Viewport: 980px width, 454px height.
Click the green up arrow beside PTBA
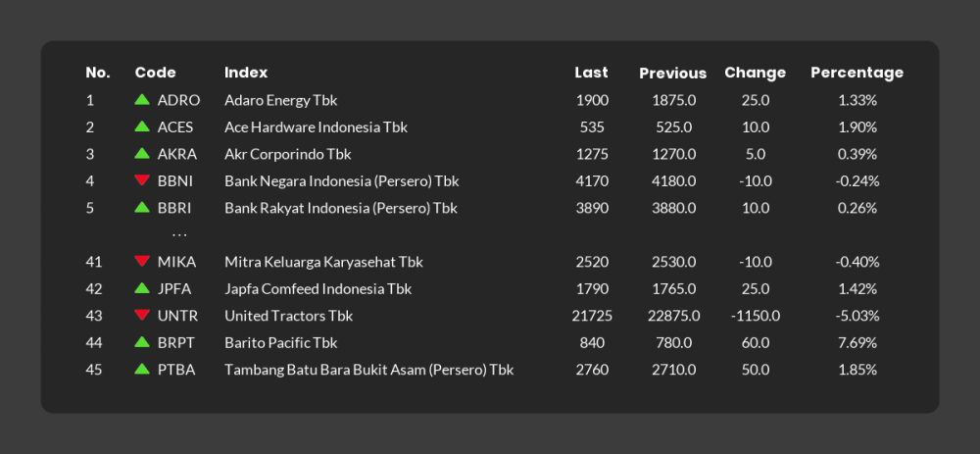pos(142,369)
